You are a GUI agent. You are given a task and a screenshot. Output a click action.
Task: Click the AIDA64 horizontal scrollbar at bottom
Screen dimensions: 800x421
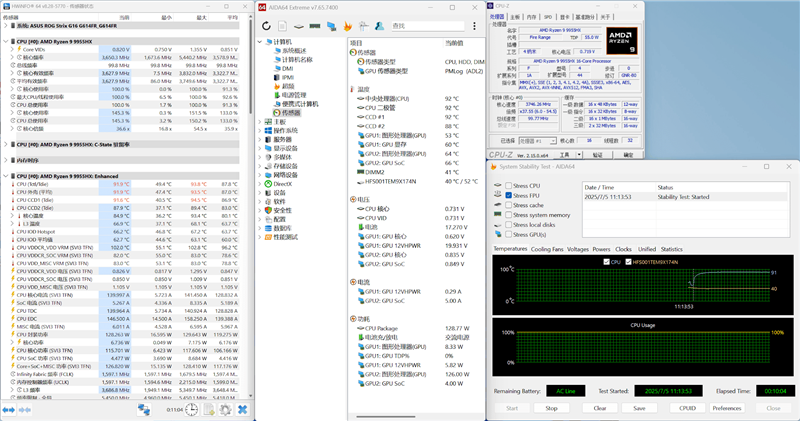pos(388,417)
